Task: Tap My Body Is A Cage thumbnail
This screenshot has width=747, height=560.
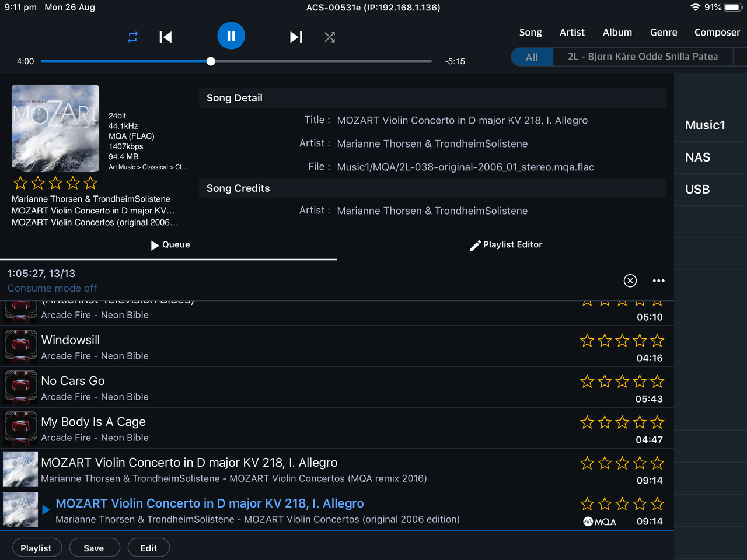Action: click(x=20, y=428)
